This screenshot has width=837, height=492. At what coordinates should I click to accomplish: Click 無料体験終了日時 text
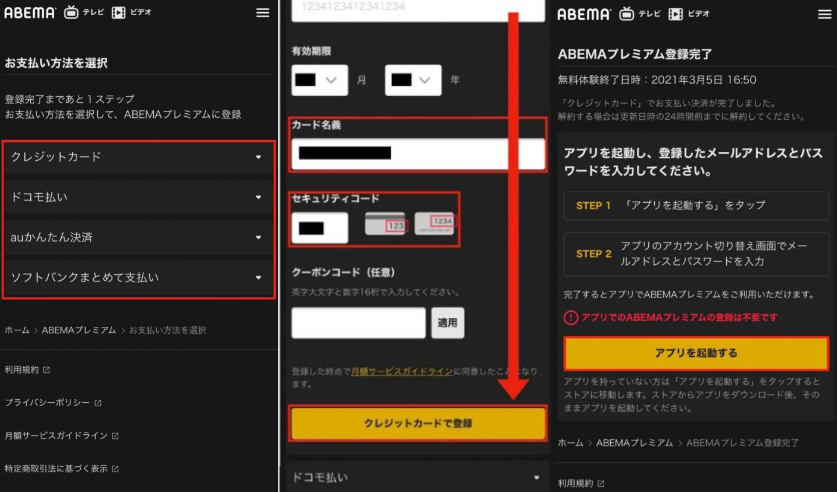(657, 80)
